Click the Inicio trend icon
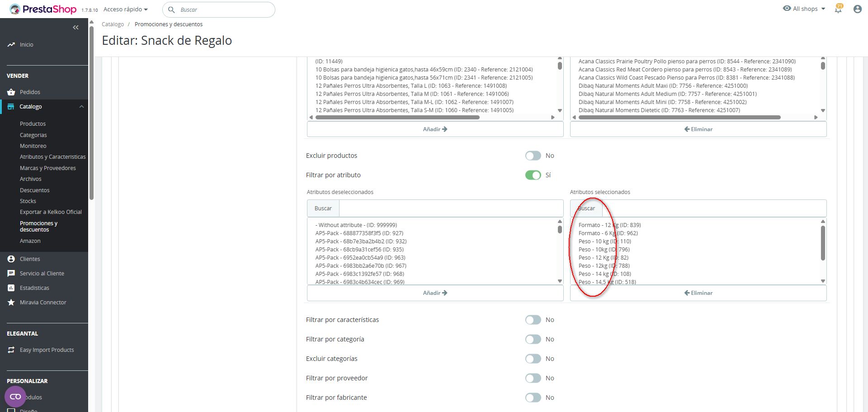Viewport: 868px width, 412px height. click(x=11, y=45)
